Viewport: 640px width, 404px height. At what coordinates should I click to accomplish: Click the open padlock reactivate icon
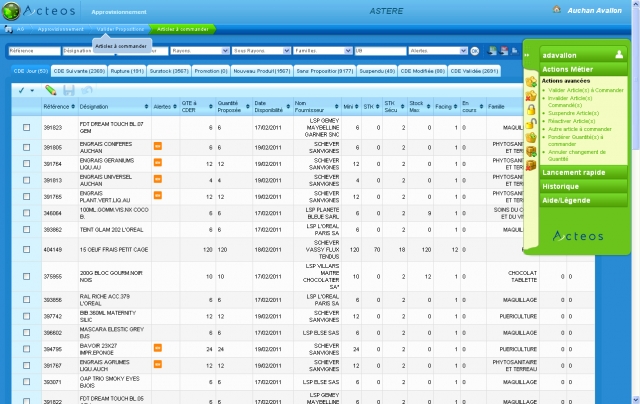pos(531,124)
